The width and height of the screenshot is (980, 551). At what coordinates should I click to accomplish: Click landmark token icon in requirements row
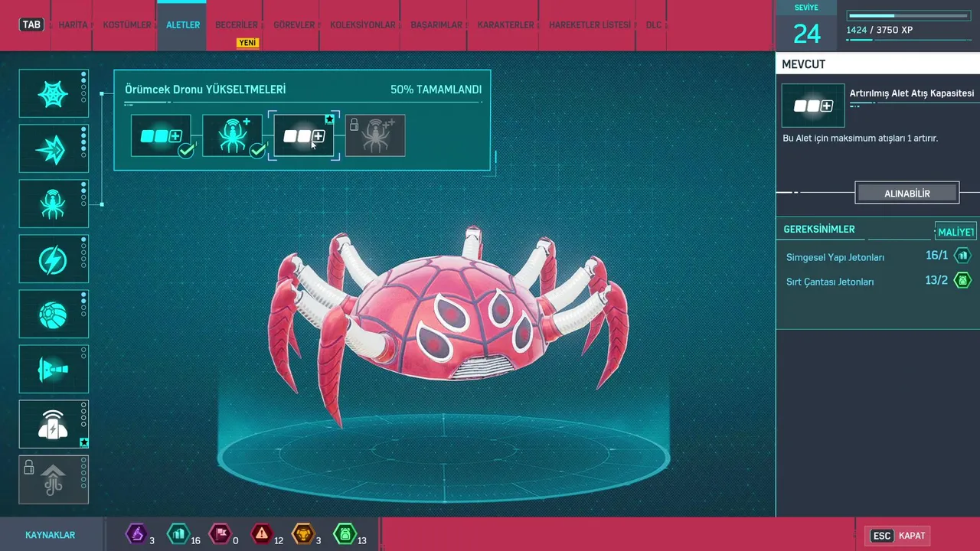pos(962,256)
